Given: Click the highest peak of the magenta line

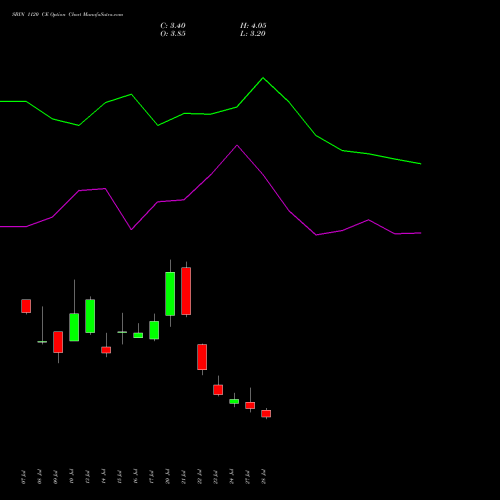Looking at the screenshot, I should pyautogui.click(x=237, y=145).
